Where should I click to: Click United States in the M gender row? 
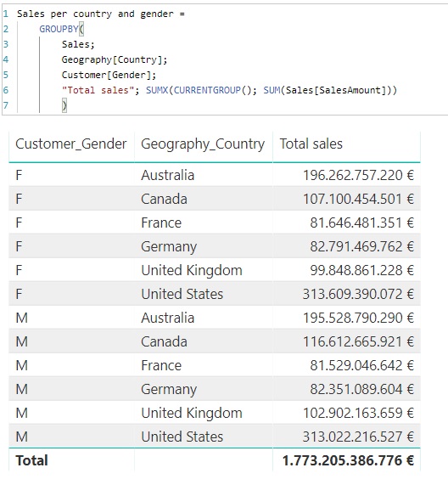point(182,437)
